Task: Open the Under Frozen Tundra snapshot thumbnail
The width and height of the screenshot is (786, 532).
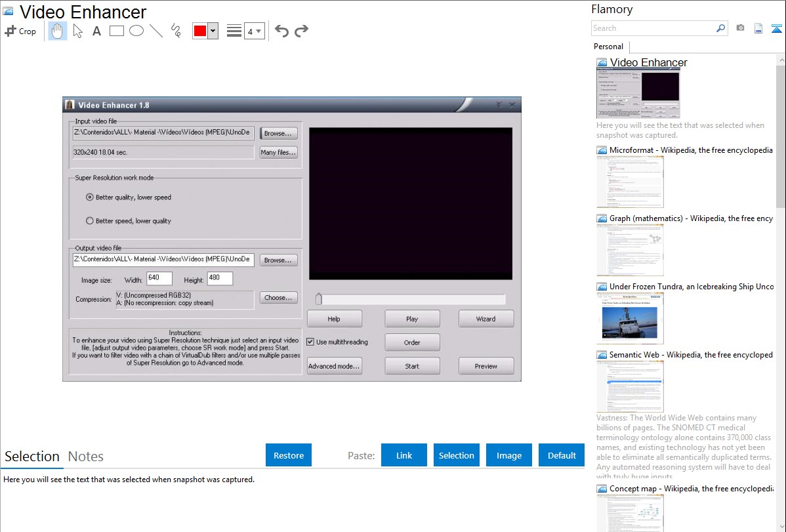Action: [630, 318]
